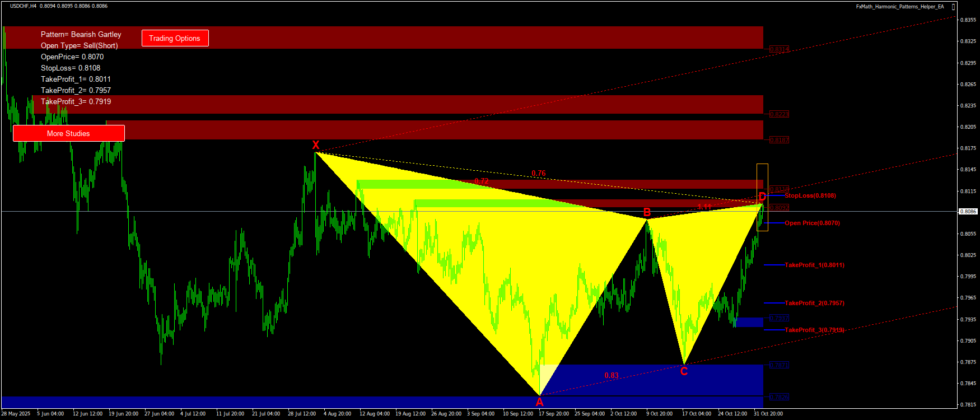Click the Trading Options button

175,38
